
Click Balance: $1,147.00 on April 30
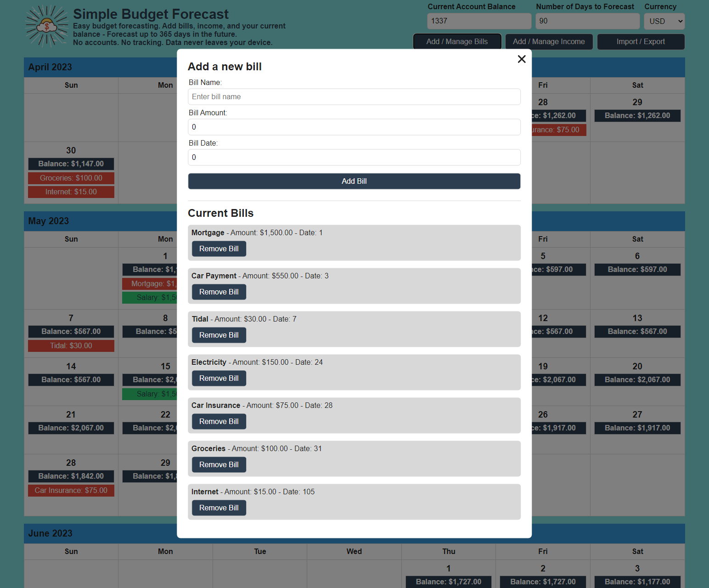pyautogui.click(x=71, y=164)
